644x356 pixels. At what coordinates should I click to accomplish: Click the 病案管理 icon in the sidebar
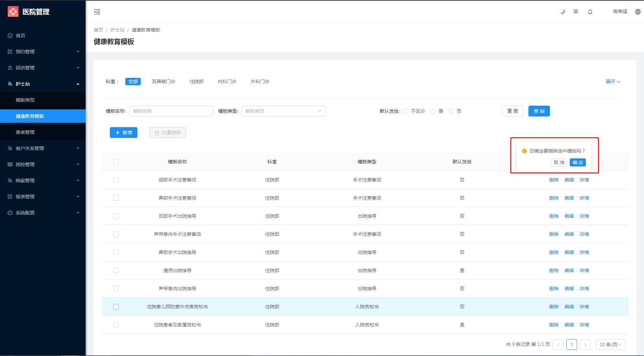(10, 181)
